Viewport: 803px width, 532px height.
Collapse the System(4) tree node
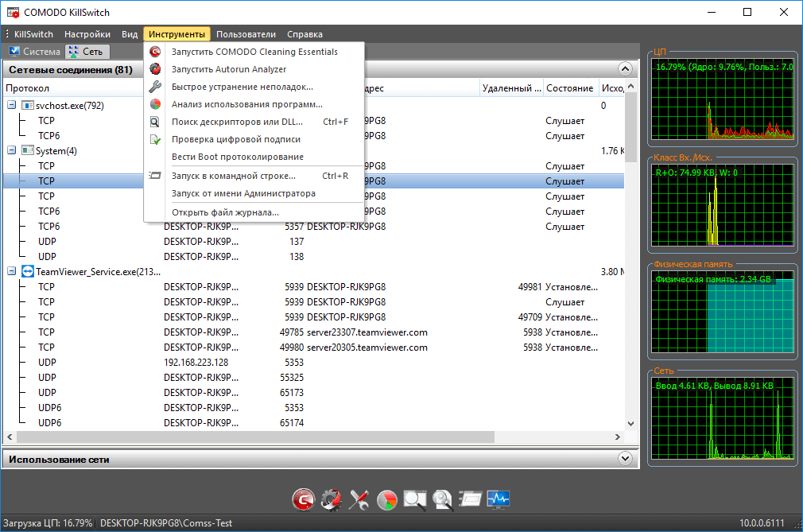coord(12,151)
